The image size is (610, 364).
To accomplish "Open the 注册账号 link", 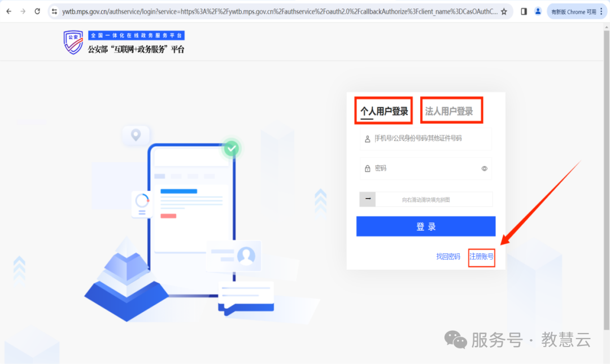I will click(481, 257).
